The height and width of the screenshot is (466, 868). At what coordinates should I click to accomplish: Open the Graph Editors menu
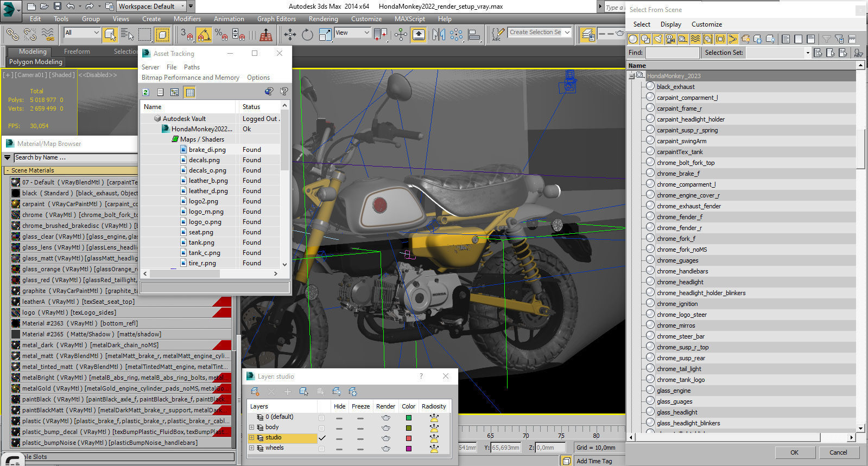(276, 18)
